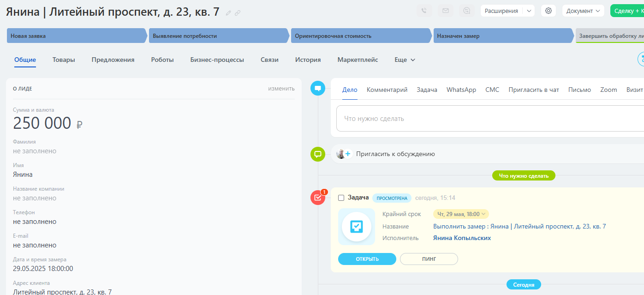Expand the Расширения dropdown
The image size is (644, 295).
pyautogui.click(x=529, y=11)
